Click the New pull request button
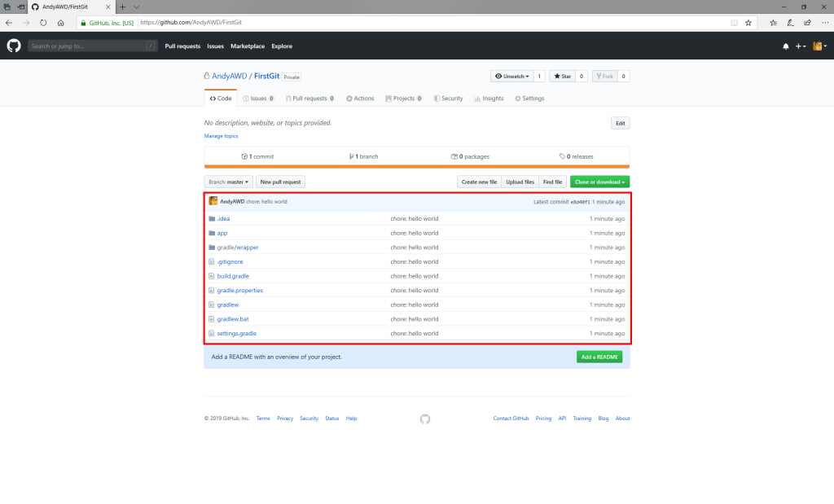The image size is (834, 504). (280, 182)
